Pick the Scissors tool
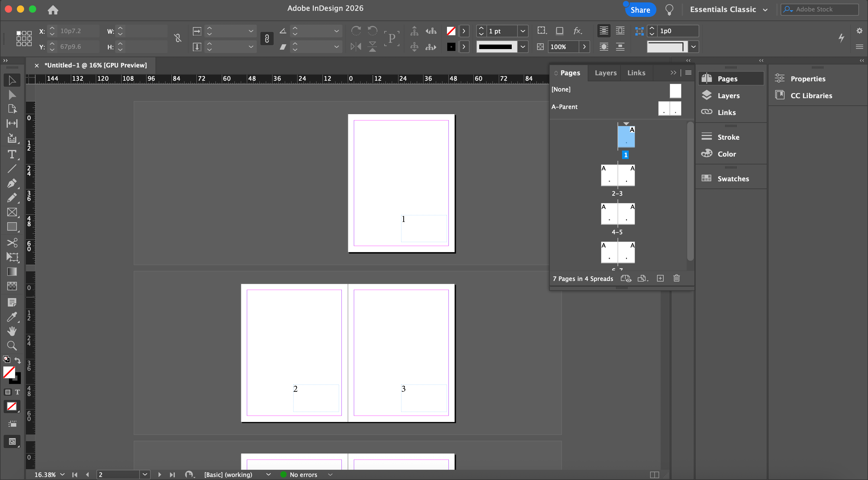The height and width of the screenshot is (480, 868). click(x=12, y=243)
